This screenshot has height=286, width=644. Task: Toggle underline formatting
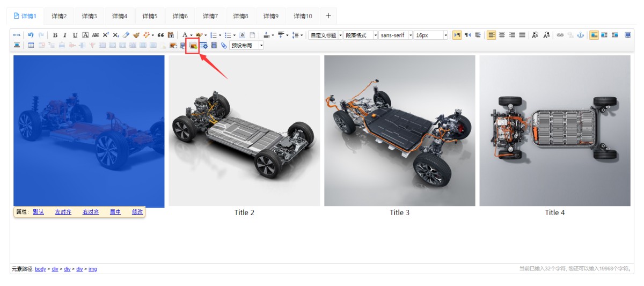pyautogui.click(x=75, y=35)
